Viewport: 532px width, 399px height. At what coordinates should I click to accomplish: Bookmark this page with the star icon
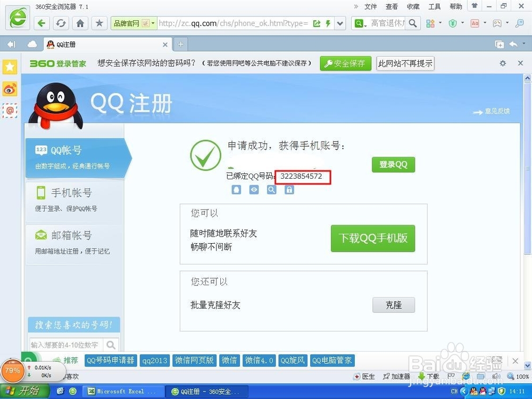(99, 23)
